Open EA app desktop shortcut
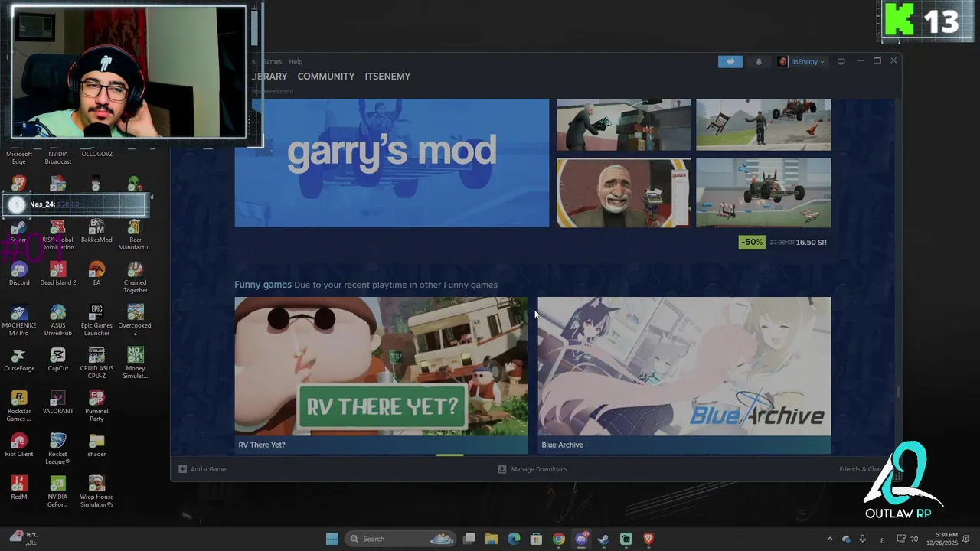The height and width of the screenshot is (551, 980). click(x=96, y=273)
